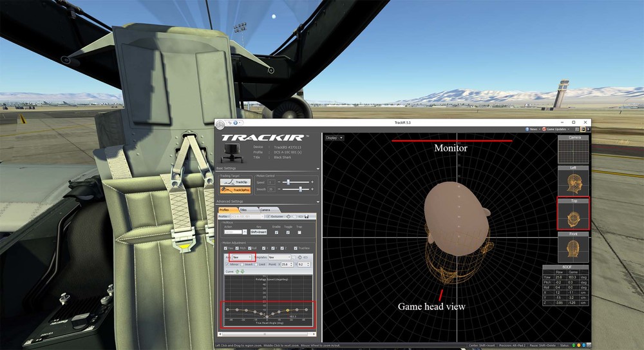
Task: Toggle the Mirror checkbox
Action: 227,264
